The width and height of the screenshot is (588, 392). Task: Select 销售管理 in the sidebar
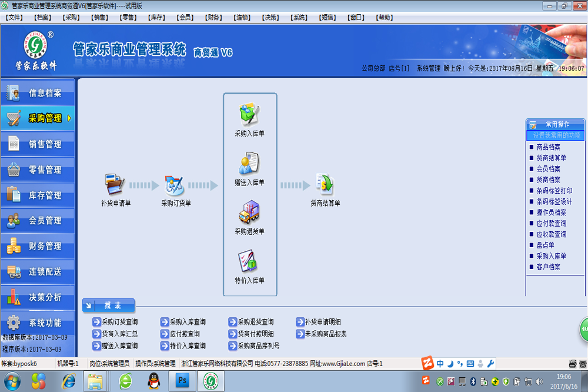(x=38, y=144)
